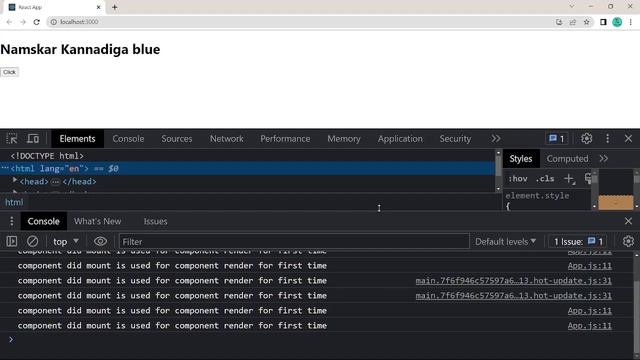Image resolution: width=640 pixels, height=360 pixels.
Task: Open the Issues drawer tab
Action: coord(155,221)
